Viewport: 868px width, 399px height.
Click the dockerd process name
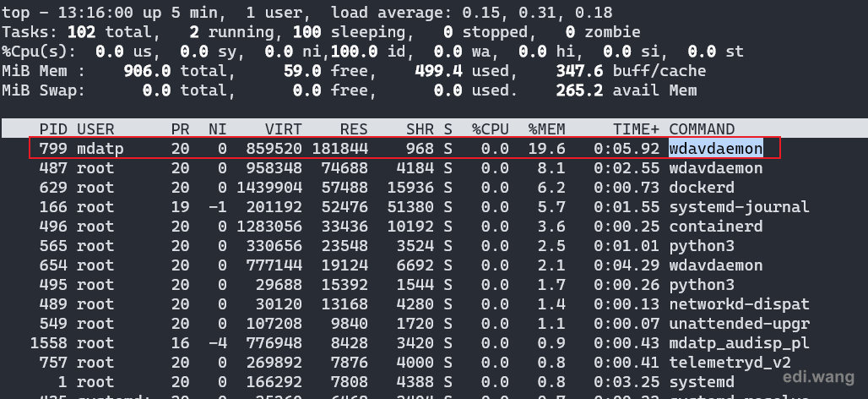click(x=702, y=188)
